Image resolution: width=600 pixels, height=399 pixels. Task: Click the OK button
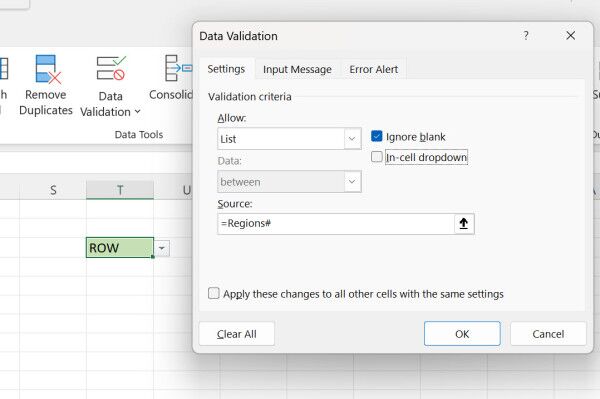coord(462,334)
